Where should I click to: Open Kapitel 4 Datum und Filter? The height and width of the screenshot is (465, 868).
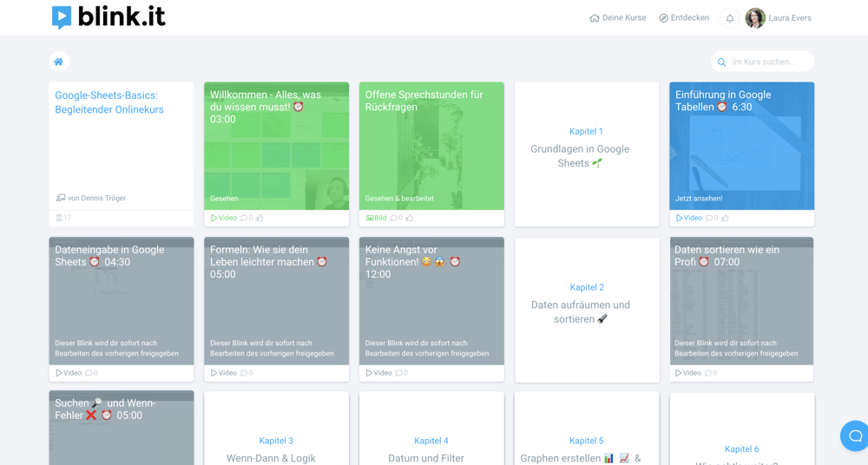431,429
